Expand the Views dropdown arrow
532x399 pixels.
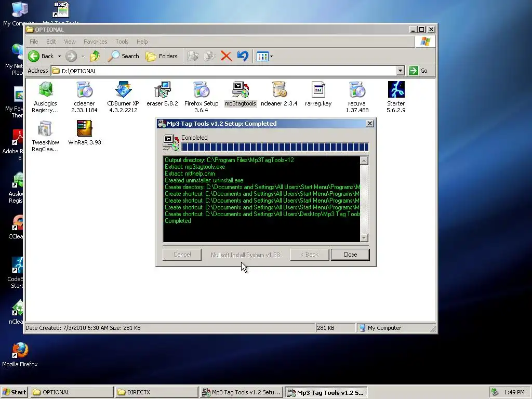tap(271, 56)
